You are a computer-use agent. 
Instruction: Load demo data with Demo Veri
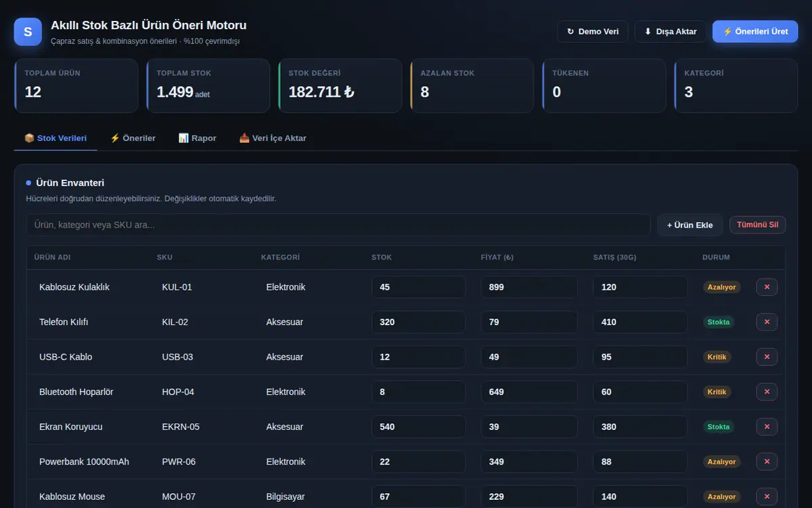pyautogui.click(x=593, y=32)
